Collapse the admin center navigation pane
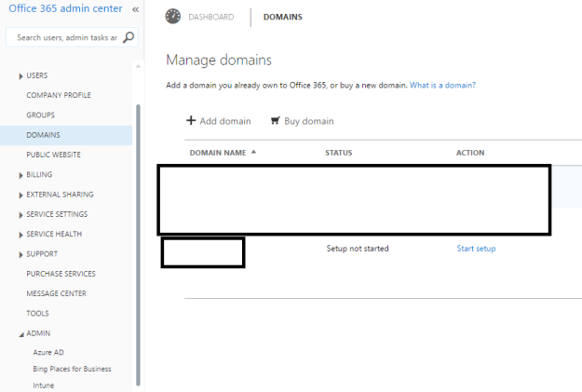The height and width of the screenshot is (392, 582). [x=135, y=9]
